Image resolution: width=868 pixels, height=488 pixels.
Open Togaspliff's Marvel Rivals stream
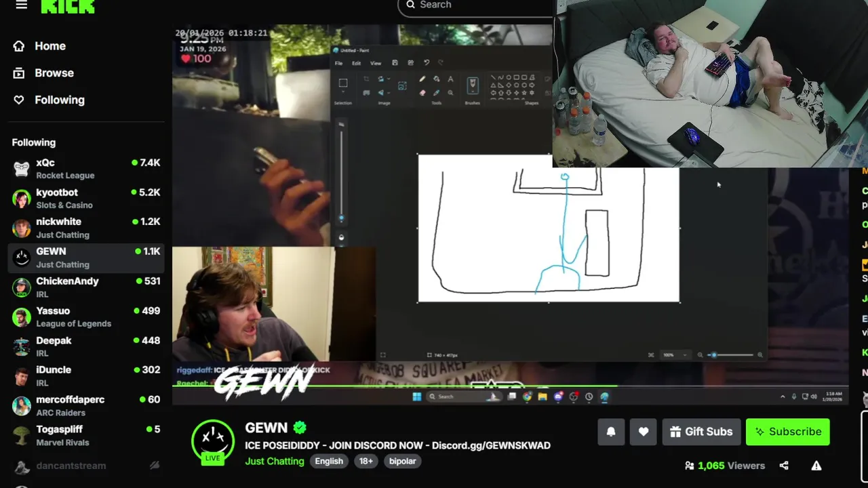click(86, 436)
